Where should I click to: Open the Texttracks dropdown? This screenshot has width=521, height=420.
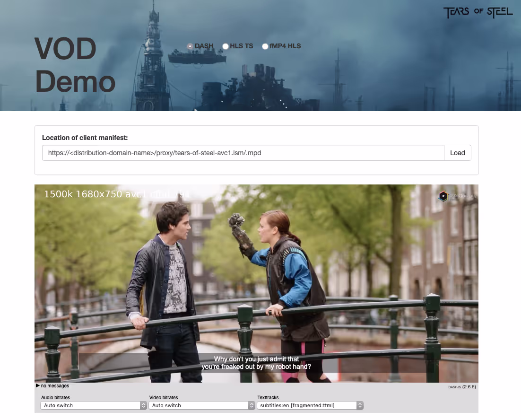(310, 405)
